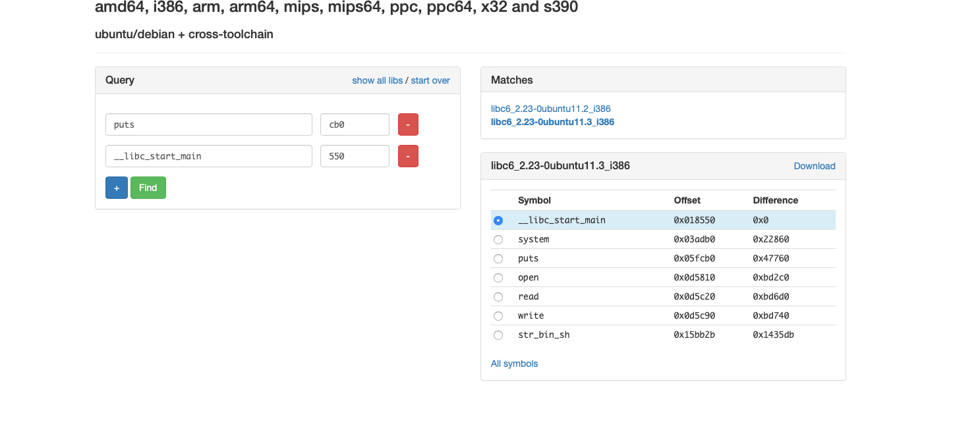This screenshot has height=432, width=980.
Task: Click the str_bin_sh difference 0x1435db
Action: (773, 335)
